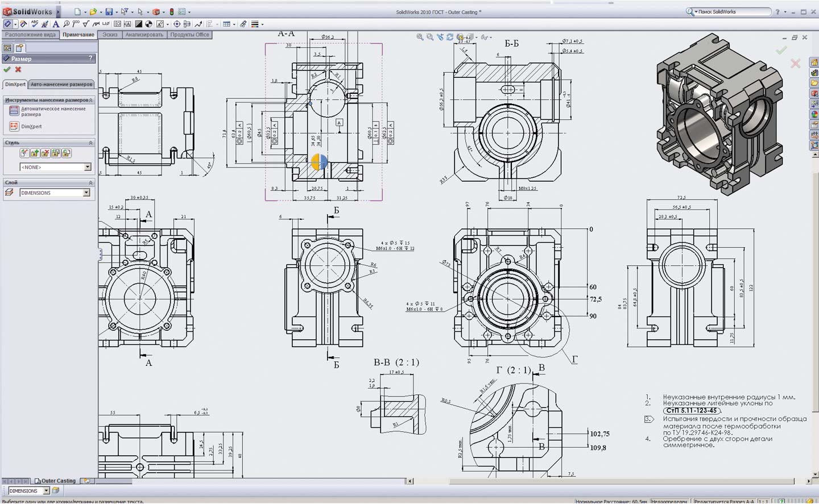
Task: Select the DimXpert panel tab
Action: point(15,84)
